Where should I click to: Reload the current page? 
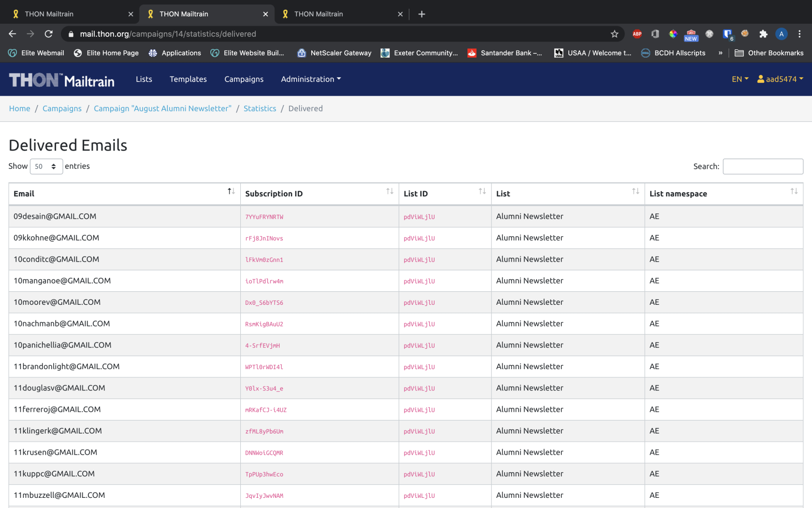click(48, 34)
